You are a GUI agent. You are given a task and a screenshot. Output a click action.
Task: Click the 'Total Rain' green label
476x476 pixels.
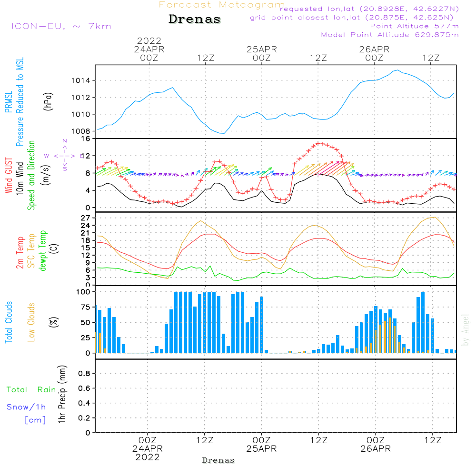31,389
